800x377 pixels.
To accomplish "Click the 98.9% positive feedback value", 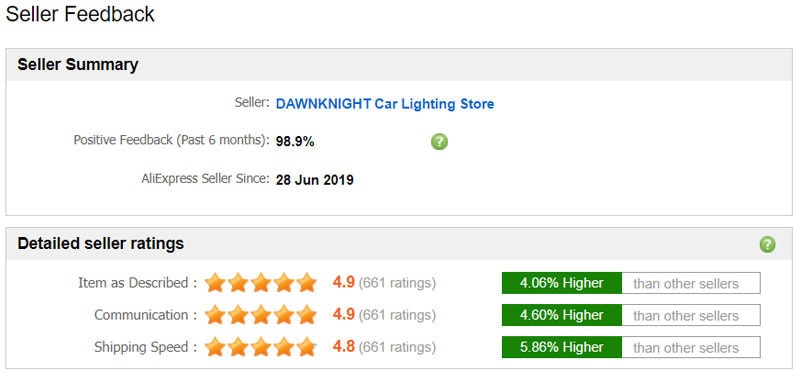I will [x=295, y=142].
